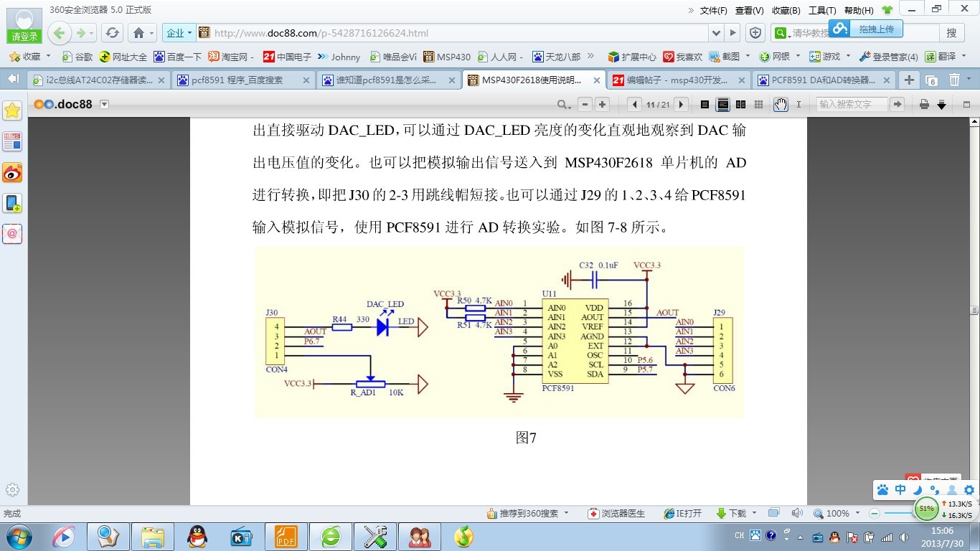Click the 请登录 login button
Screen dimensions: 980x551
(24, 37)
